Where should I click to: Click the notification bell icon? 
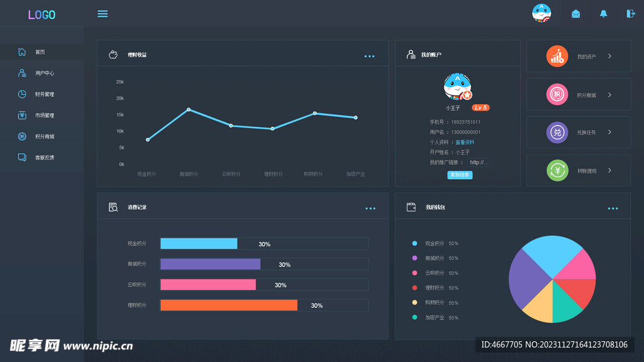[604, 14]
